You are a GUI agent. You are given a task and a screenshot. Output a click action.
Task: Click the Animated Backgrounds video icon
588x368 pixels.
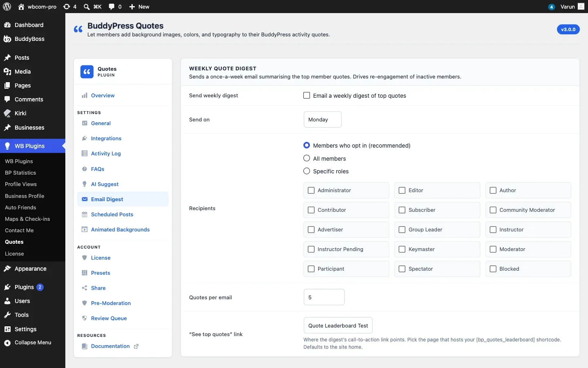pyautogui.click(x=85, y=229)
